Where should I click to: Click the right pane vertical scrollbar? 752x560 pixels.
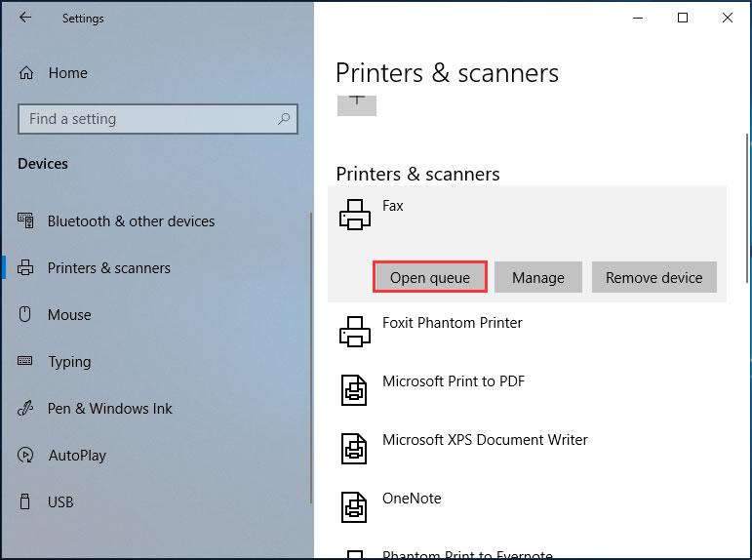(747, 208)
